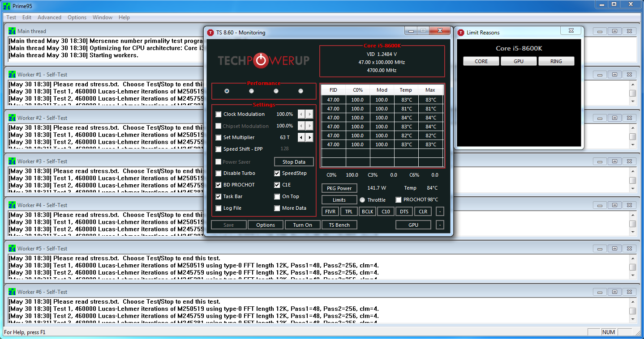Enable Log File checkbox
This screenshot has height=339, width=644.
click(x=219, y=208)
